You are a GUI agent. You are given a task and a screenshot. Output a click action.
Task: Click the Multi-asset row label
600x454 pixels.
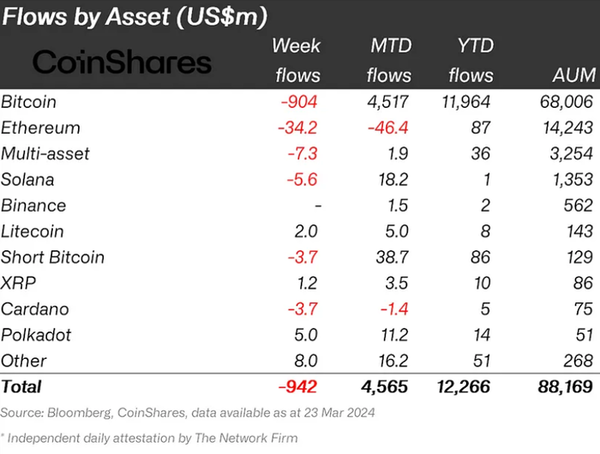(45, 154)
